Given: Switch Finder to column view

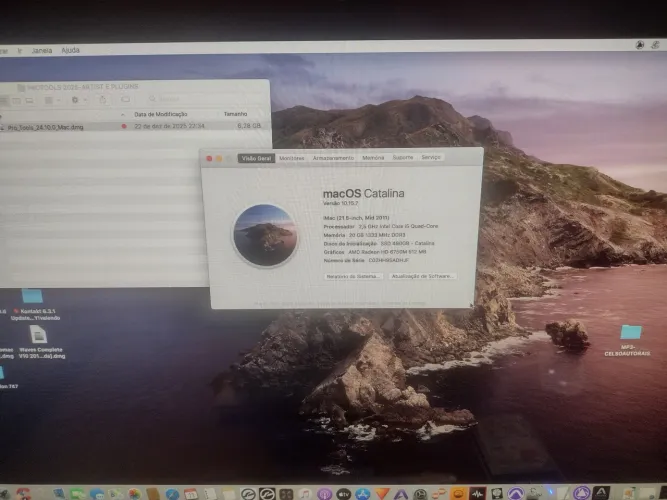Looking at the screenshot, I should 16,100.
